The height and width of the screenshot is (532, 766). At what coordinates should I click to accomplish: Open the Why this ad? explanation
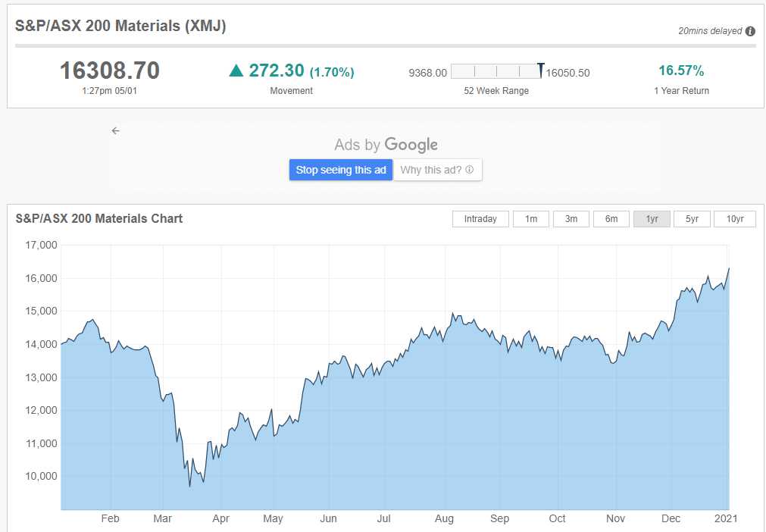[x=437, y=170]
